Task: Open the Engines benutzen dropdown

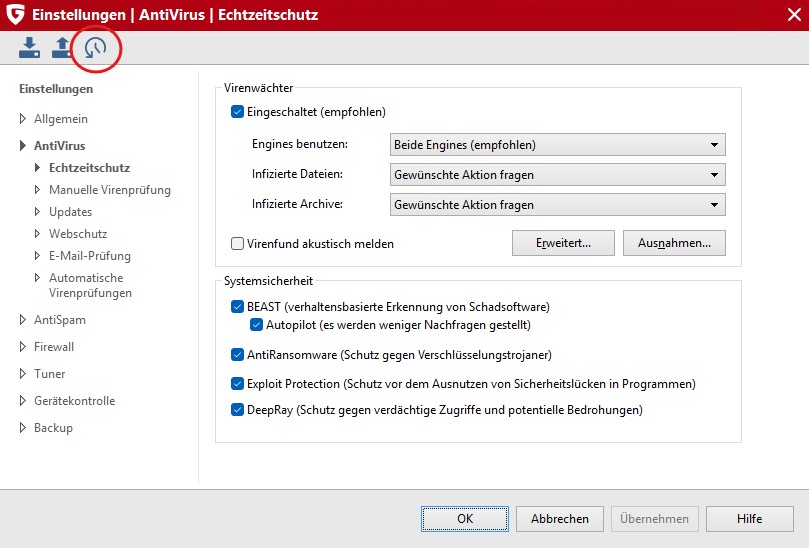Action: (558, 145)
